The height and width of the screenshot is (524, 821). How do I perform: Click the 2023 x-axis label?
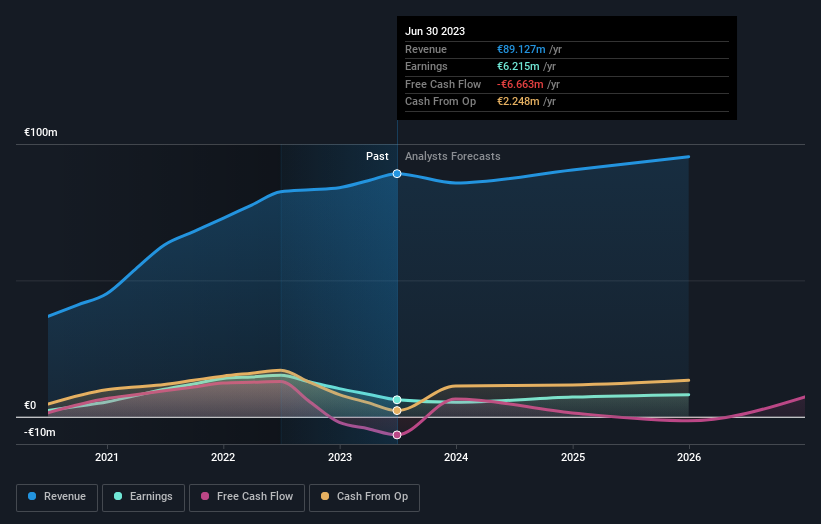[x=340, y=458]
